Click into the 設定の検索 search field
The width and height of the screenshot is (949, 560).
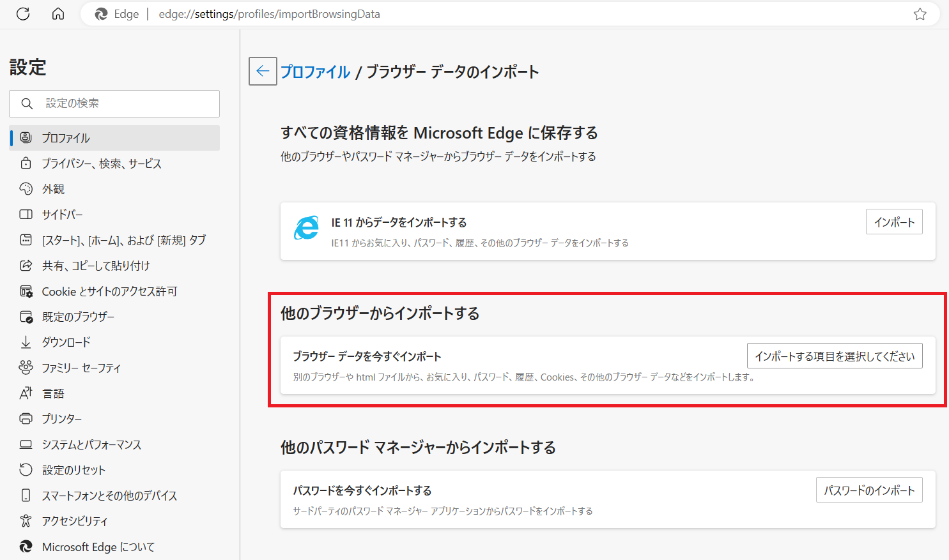pos(114,103)
